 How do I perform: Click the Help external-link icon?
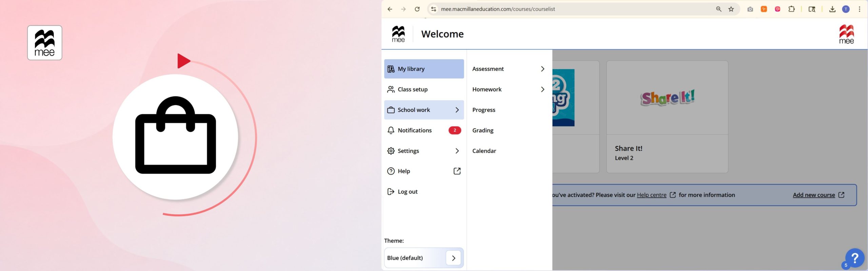click(457, 171)
